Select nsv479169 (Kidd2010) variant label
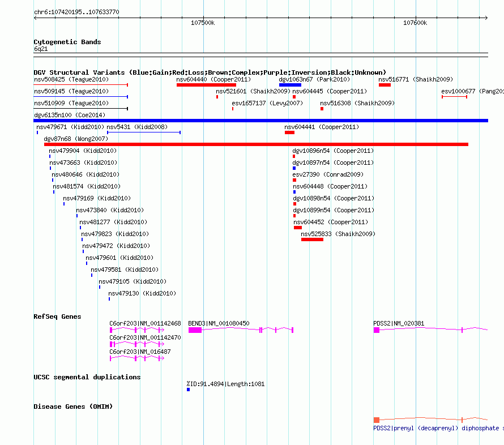The height and width of the screenshot is (445, 504). (x=97, y=198)
